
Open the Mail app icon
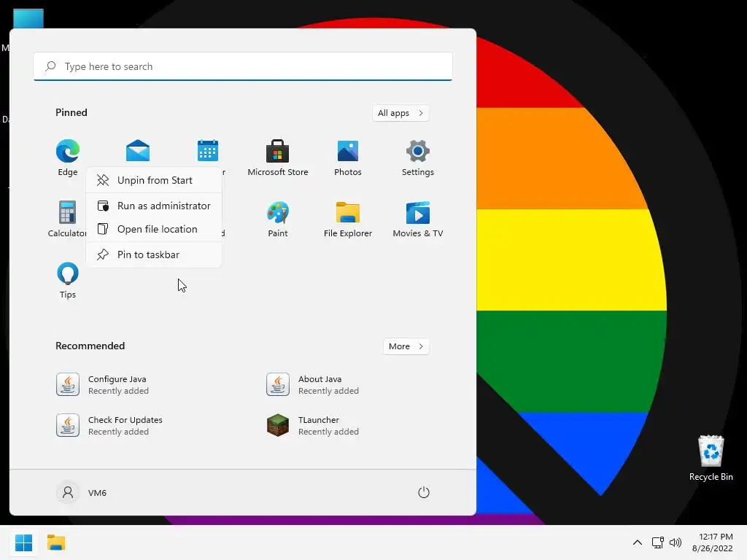[x=138, y=151]
